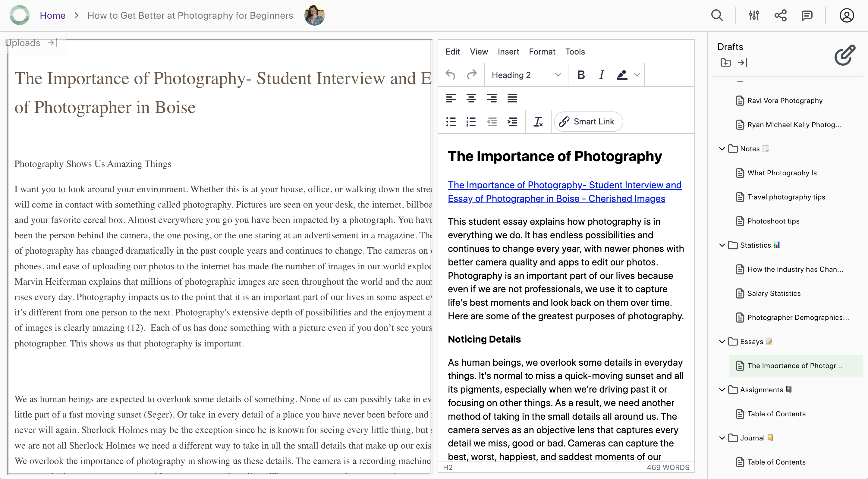Clear text formatting
Viewport: 868px width, 479px height.
(538, 122)
